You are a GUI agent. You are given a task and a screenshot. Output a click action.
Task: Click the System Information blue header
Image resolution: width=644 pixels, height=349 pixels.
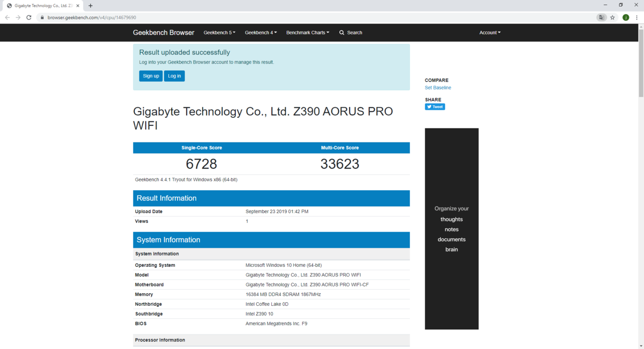272,240
